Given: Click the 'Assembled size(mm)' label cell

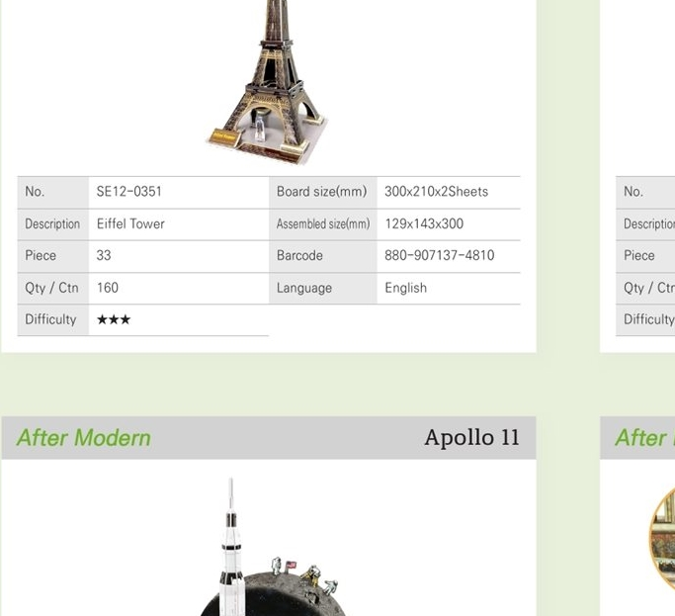Looking at the screenshot, I should pos(323,224).
